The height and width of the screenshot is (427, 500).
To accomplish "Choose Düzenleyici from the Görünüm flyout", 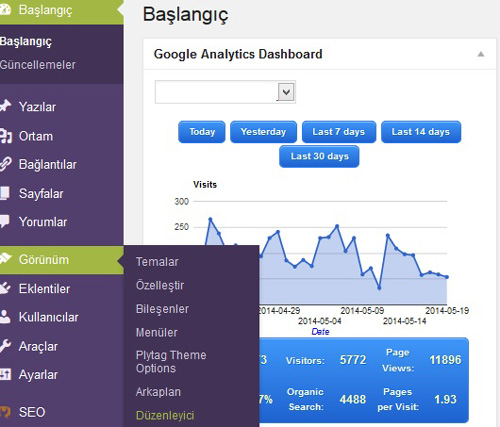I will [x=165, y=416].
